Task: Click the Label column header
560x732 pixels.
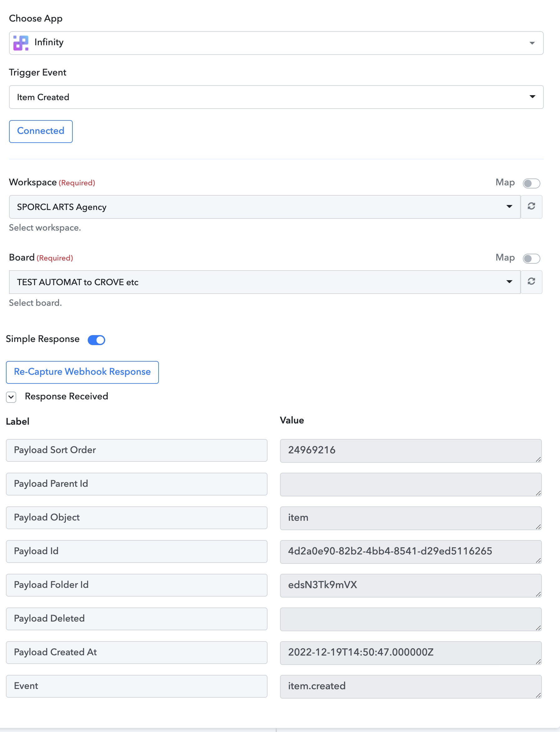Action: coord(18,422)
